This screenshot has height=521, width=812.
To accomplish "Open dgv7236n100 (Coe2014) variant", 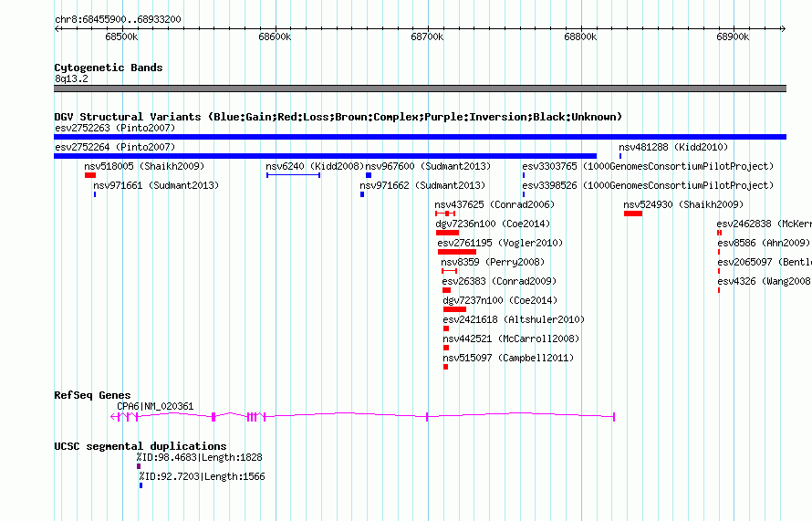I will click(493, 224).
